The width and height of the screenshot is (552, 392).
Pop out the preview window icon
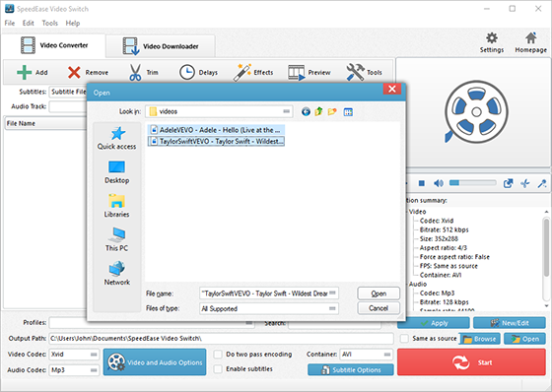508,183
